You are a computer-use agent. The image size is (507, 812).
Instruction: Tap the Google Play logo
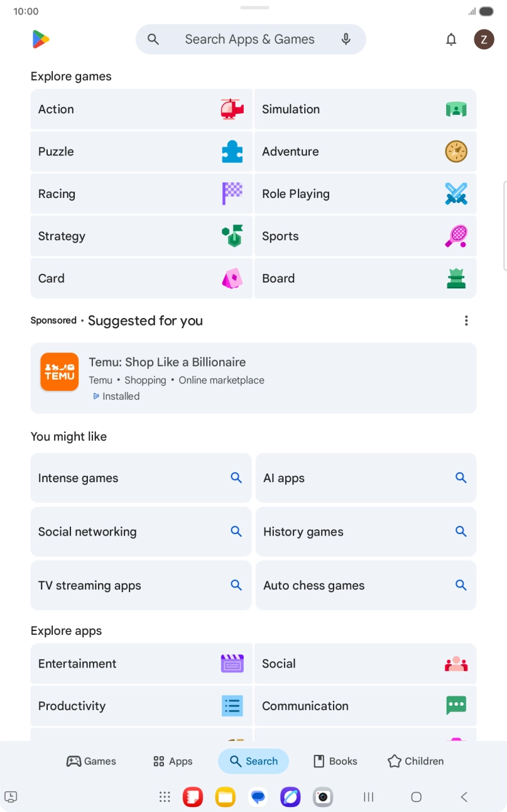41,40
